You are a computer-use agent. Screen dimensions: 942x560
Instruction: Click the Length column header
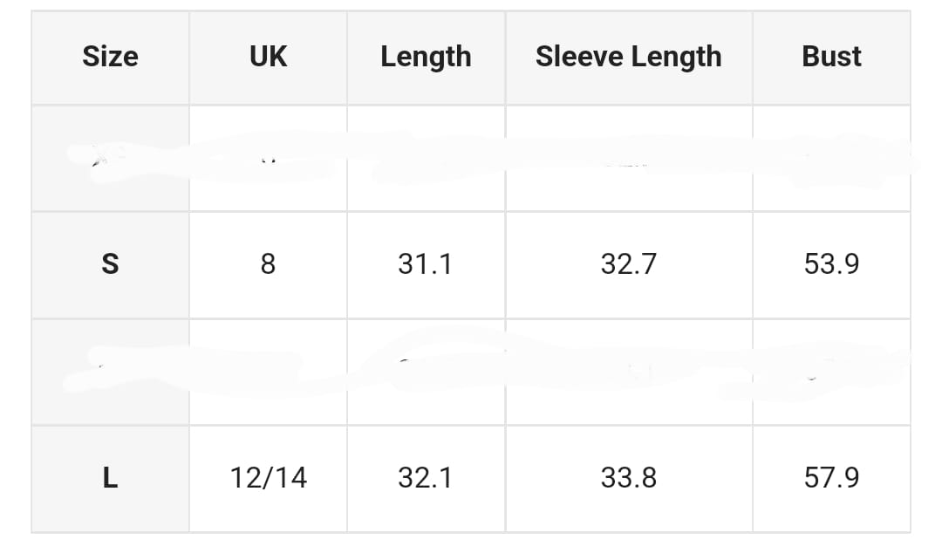point(426,57)
